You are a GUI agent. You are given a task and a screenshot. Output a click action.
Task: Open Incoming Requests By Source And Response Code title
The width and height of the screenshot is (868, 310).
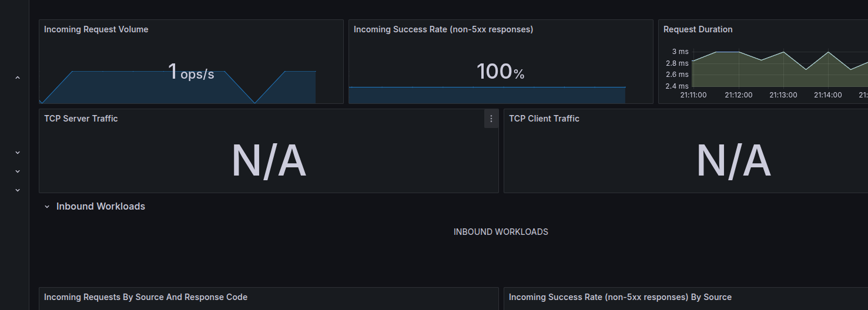coord(146,297)
